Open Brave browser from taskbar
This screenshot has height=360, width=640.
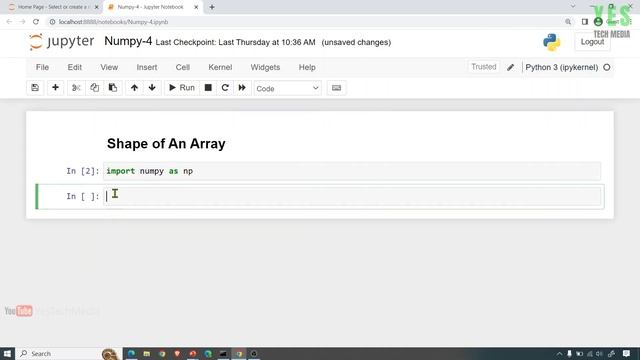(x=177, y=353)
